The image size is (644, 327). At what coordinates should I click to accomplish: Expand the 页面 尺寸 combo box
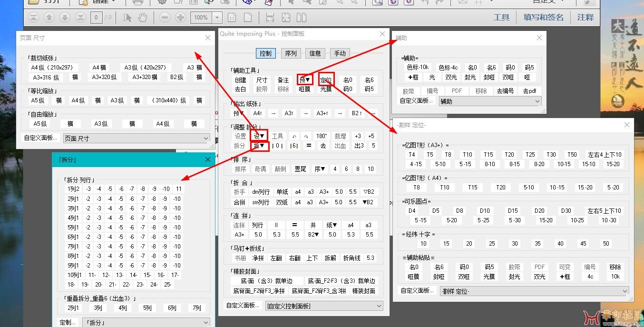click(x=137, y=139)
